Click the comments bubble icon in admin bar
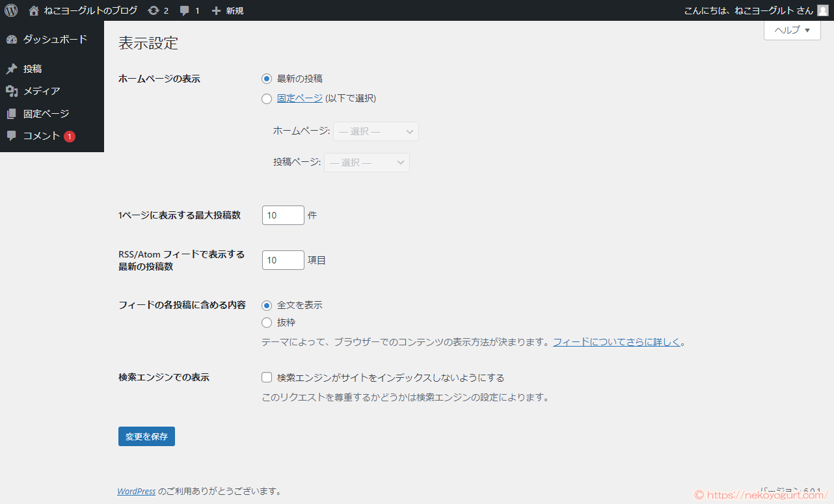Viewport: 834px width, 504px height. [184, 10]
